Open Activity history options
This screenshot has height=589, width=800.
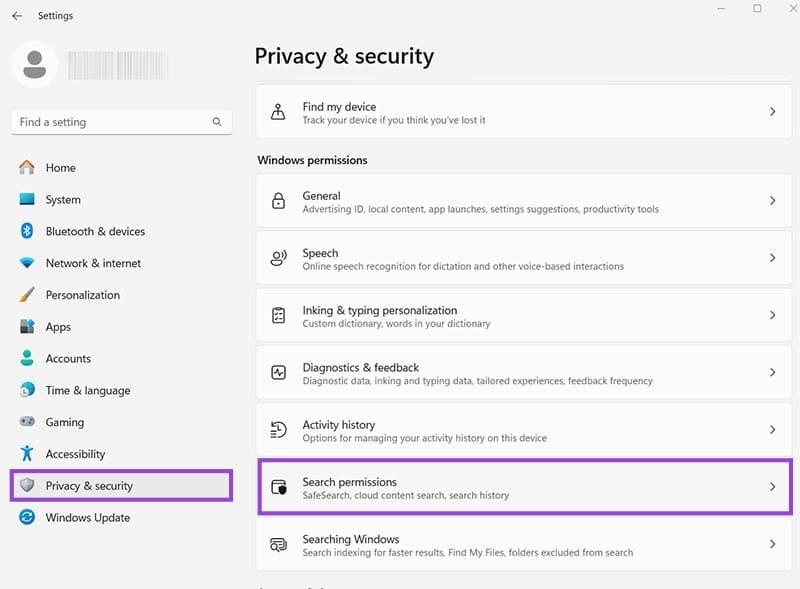pyautogui.click(x=523, y=430)
